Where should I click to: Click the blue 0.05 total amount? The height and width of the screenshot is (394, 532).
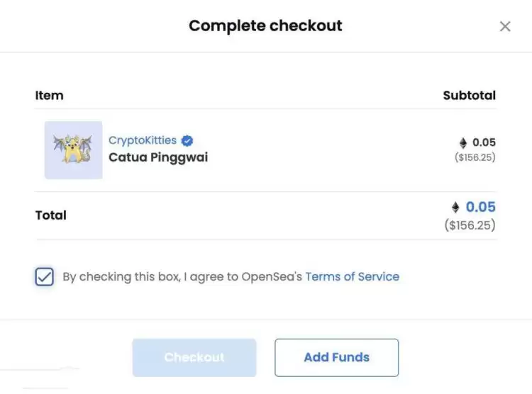coord(480,207)
